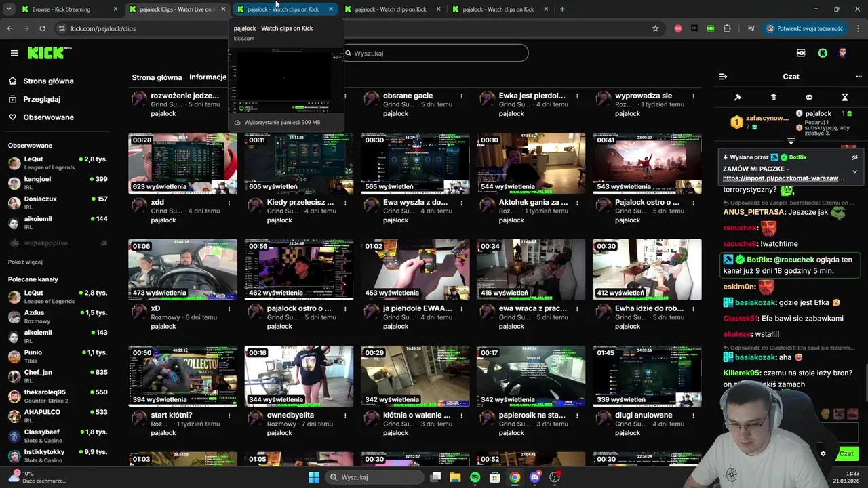Click 'Potwierdź swoją tożsamość' button

(804, 28)
